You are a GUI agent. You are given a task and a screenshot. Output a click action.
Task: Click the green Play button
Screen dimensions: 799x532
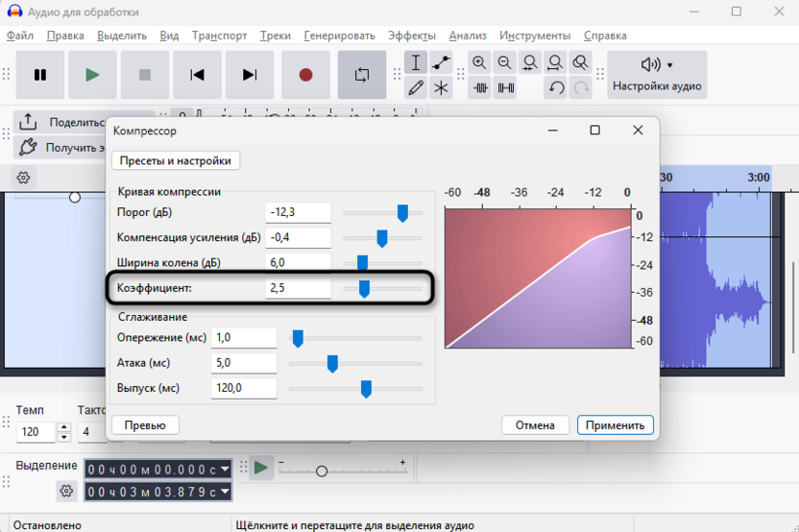92,75
